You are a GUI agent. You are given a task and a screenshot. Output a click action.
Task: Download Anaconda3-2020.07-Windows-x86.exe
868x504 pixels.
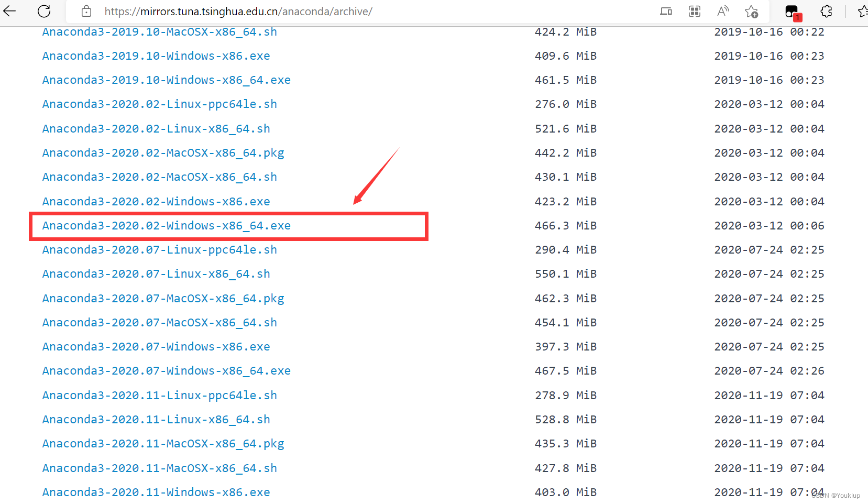pos(156,347)
